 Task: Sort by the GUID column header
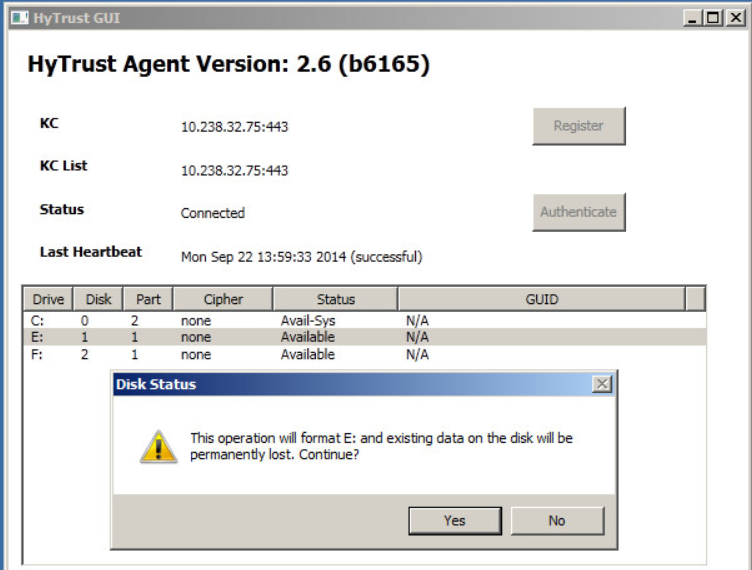[x=541, y=299]
